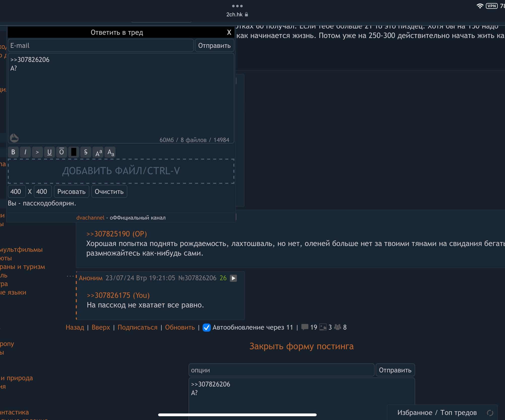Open sidebar board pony
The width and height of the screenshot is (505, 420).
pos(7,344)
